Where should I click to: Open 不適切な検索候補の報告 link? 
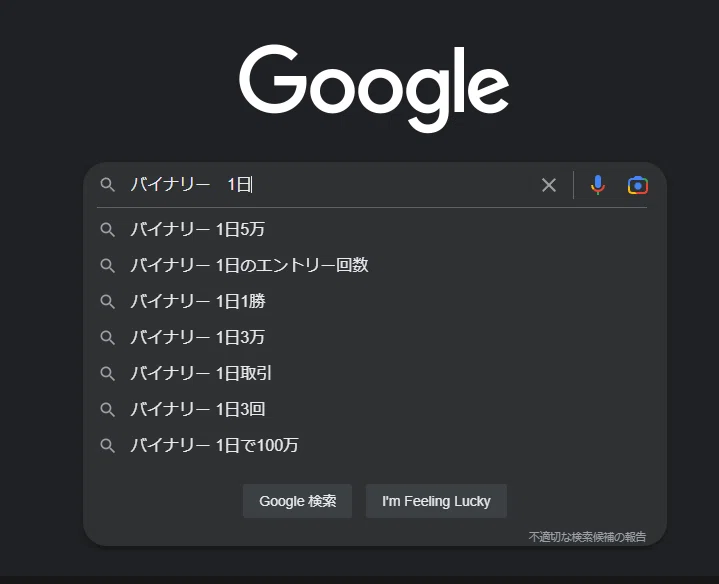tap(587, 536)
